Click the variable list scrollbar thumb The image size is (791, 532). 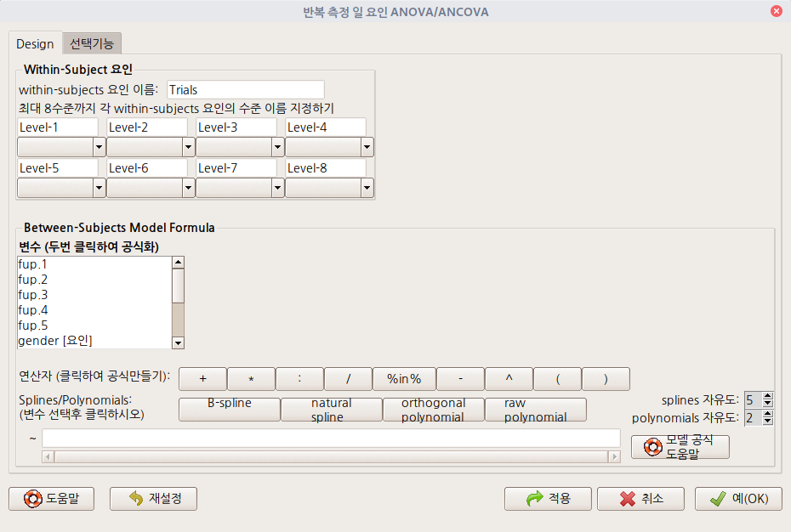[178, 286]
